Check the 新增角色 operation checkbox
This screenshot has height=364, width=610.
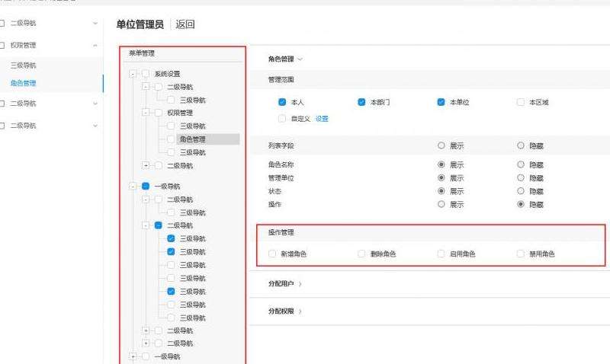click(x=272, y=254)
